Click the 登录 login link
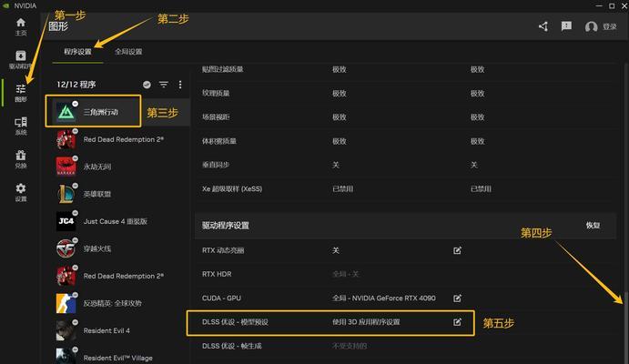Screen dimensions: 629x364 coord(609,27)
